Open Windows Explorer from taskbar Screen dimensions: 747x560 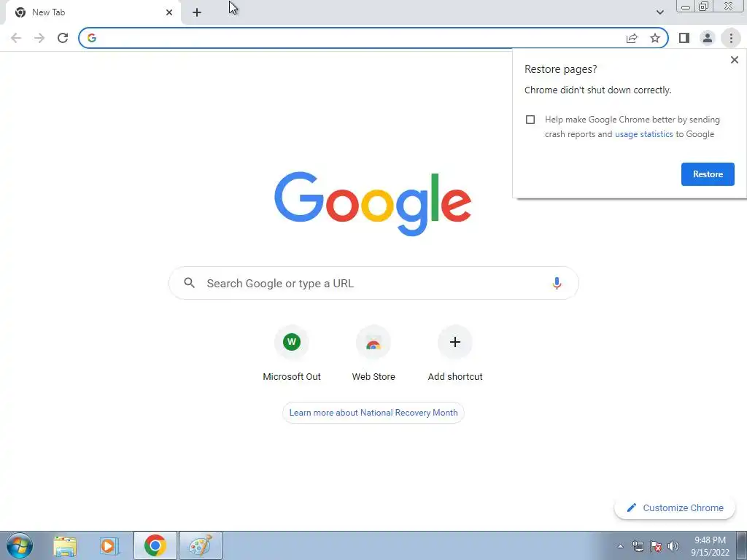point(65,546)
